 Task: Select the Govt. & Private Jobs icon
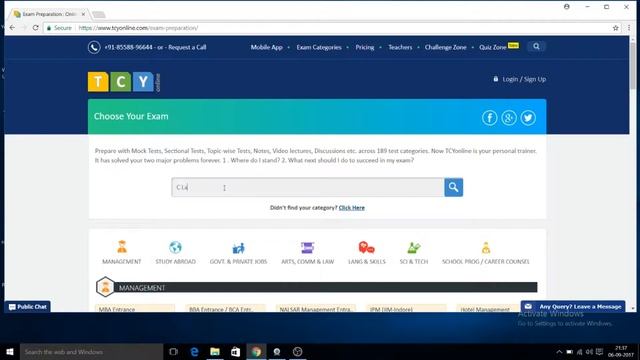pos(238,247)
